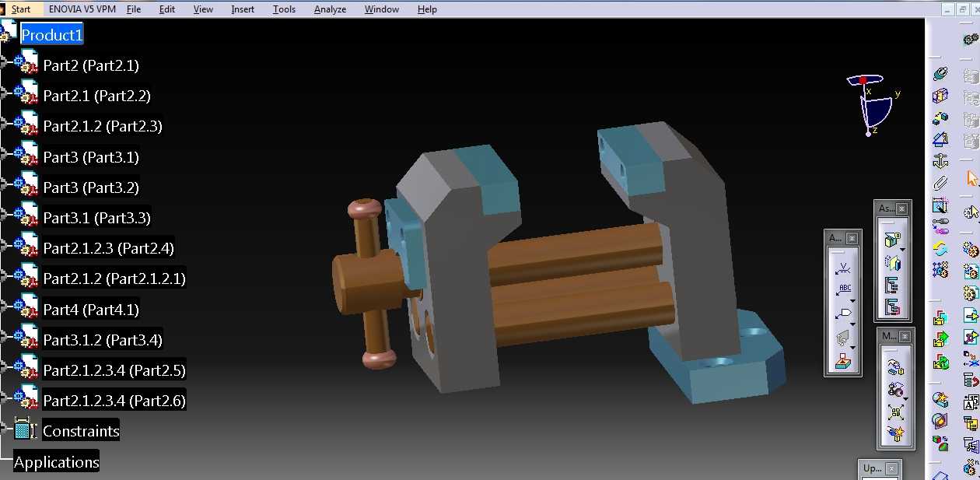The height and width of the screenshot is (480, 980).
Task: Click the Snap icon in Move toolbar
Action: (x=895, y=390)
